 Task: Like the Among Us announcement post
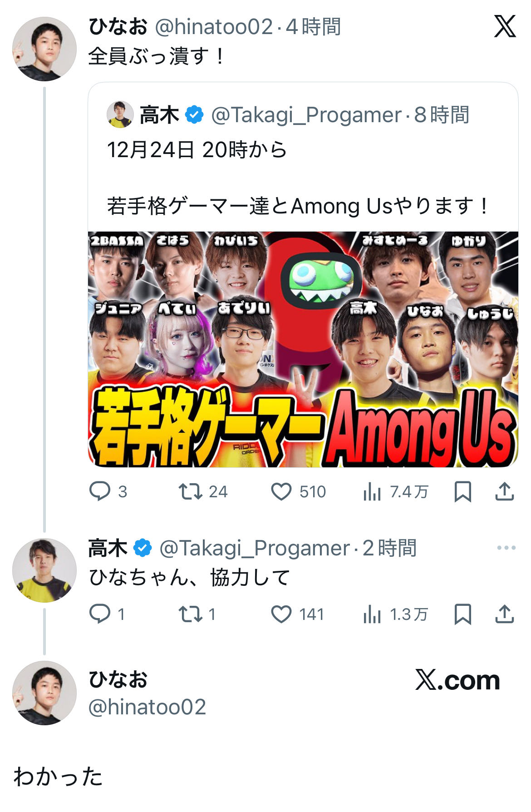(281, 491)
